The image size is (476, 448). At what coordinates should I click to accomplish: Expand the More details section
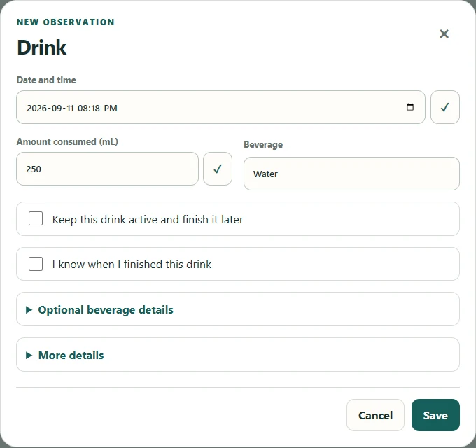click(x=238, y=355)
